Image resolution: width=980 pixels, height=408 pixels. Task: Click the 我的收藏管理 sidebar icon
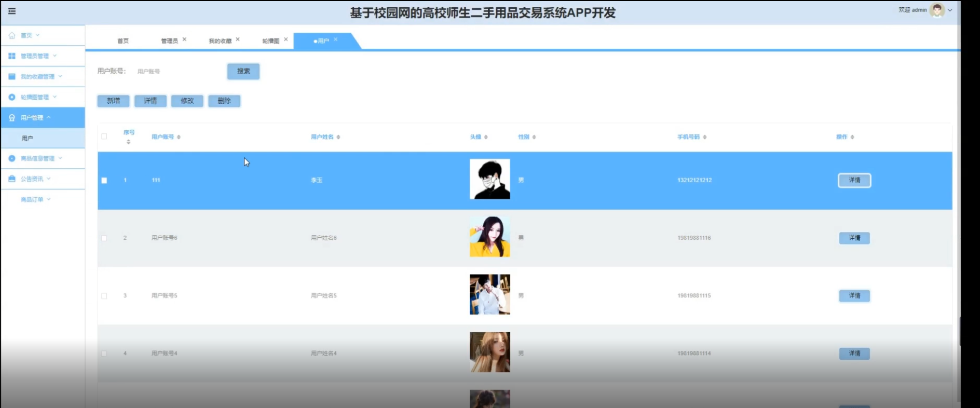click(x=12, y=76)
